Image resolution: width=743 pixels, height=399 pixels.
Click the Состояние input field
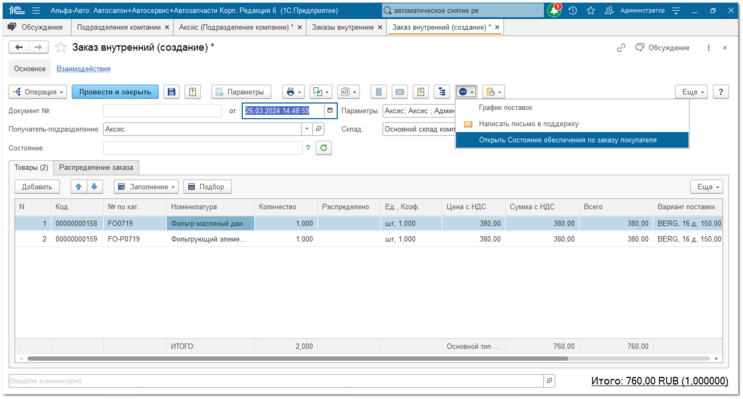point(203,148)
